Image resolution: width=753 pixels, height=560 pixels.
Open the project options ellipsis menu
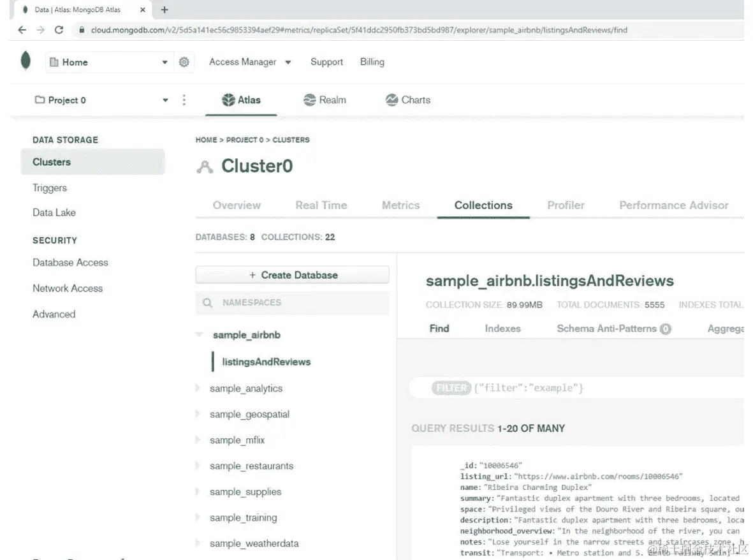coord(184,99)
